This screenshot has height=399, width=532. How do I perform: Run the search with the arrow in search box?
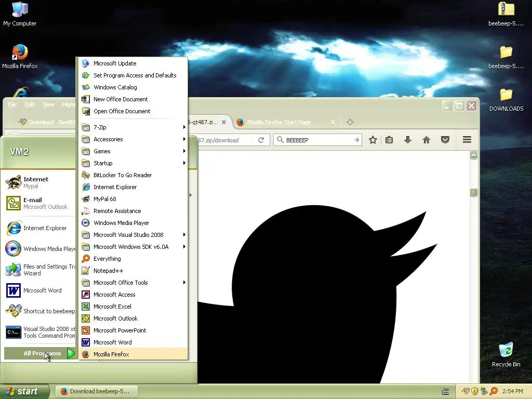point(356,140)
